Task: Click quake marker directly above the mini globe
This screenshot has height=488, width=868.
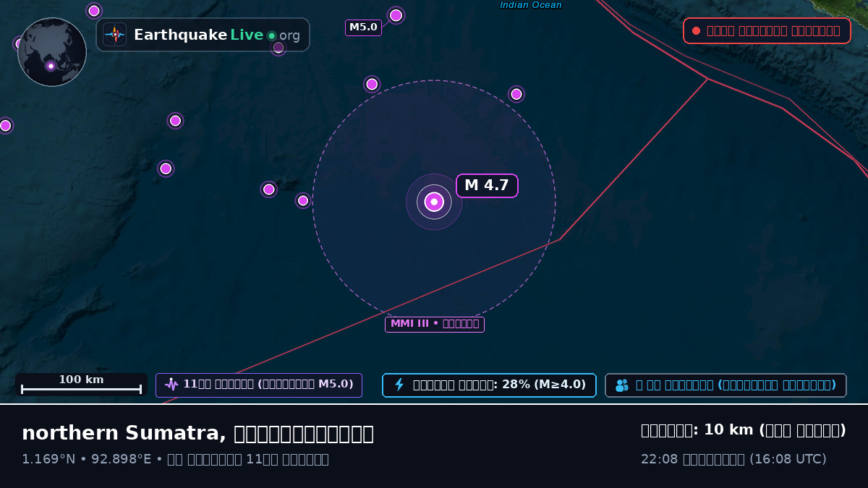Action: point(94,11)
